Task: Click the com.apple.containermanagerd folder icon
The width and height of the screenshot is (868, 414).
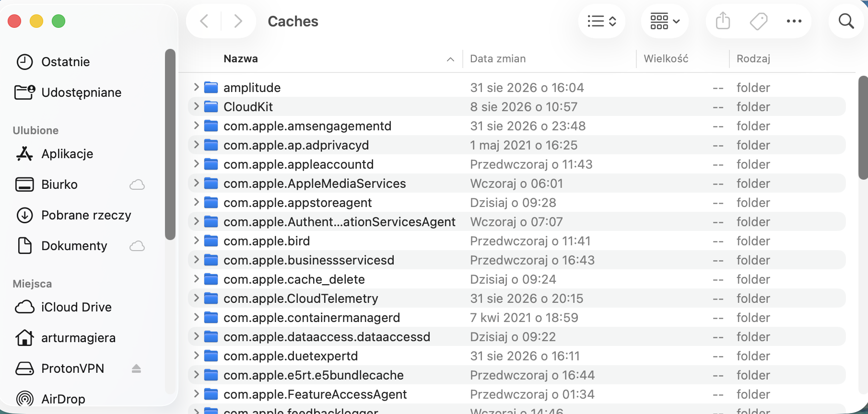Action: tap(211, 317)
